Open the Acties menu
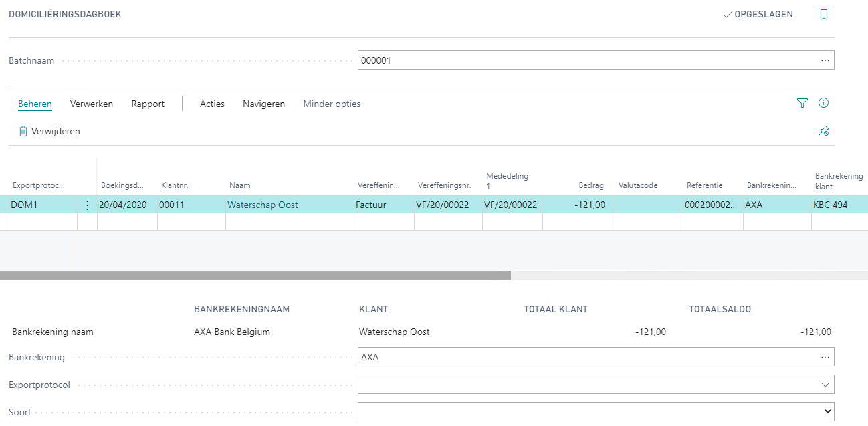The height and width of the screenshot is (426, 868). point(212,104)
